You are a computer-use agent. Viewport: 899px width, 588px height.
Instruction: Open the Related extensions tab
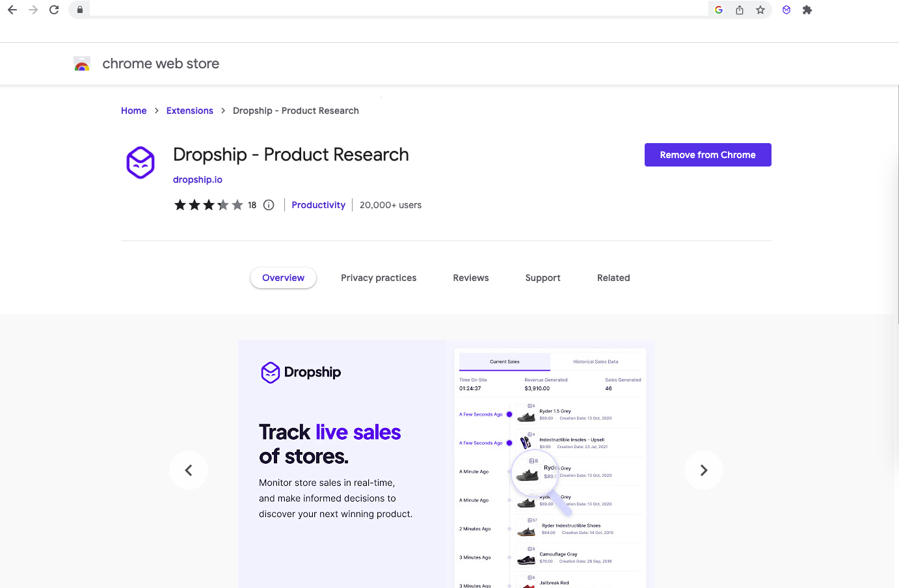coord(613,278)
